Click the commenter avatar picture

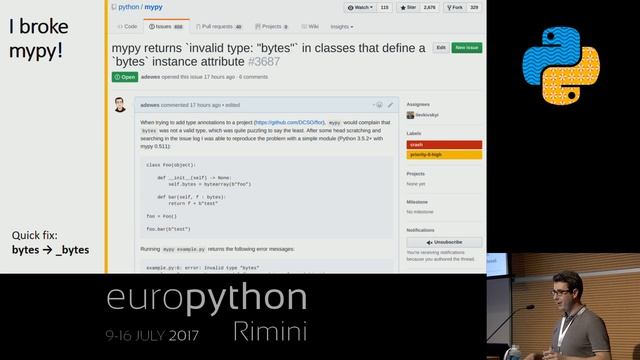pos(120,105)
